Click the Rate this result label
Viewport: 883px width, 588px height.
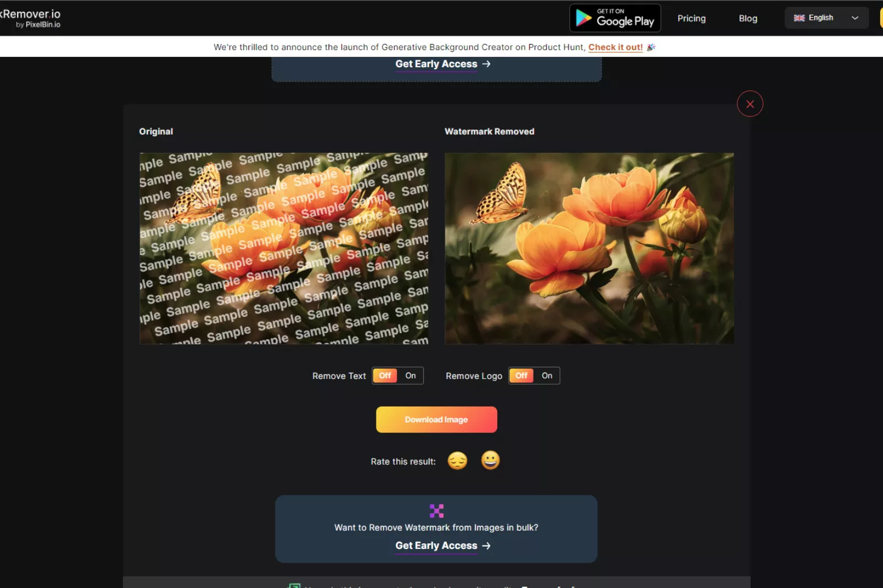pyautogui.click(x=403, y=462)
